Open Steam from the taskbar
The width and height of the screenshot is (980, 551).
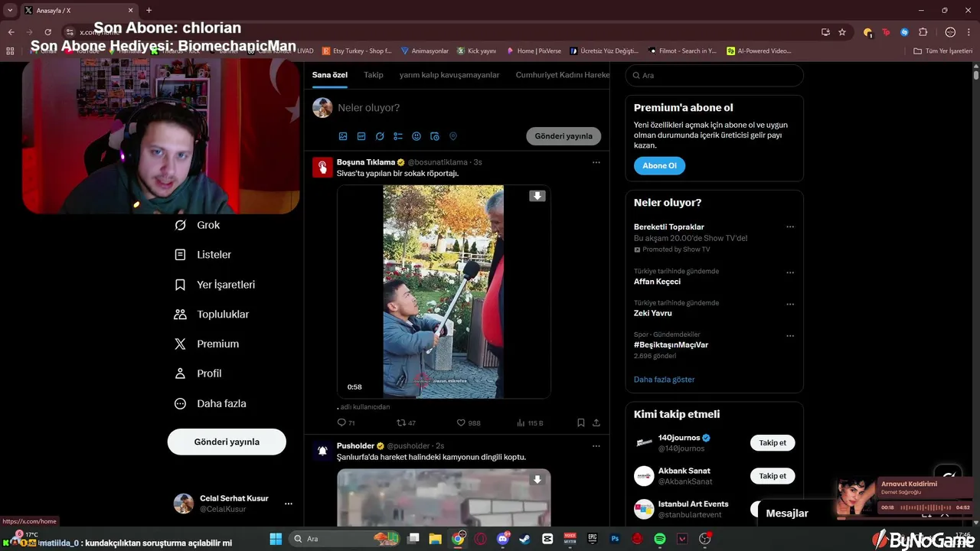[x=525, y=539]
